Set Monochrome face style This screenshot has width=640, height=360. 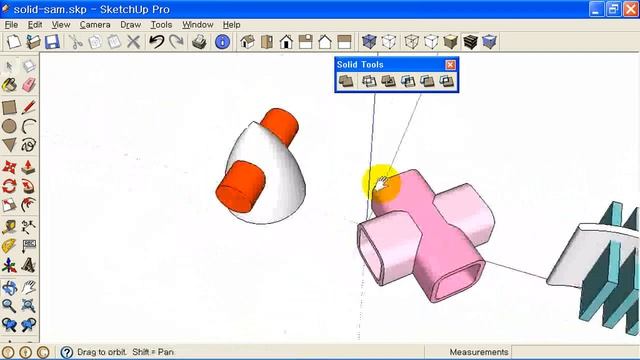click(489, 42)
